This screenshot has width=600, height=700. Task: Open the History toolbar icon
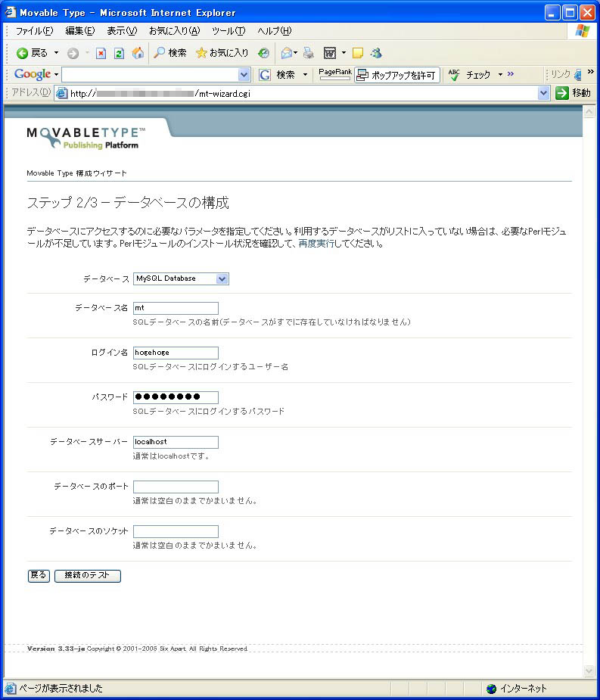[x=263, y=53]
